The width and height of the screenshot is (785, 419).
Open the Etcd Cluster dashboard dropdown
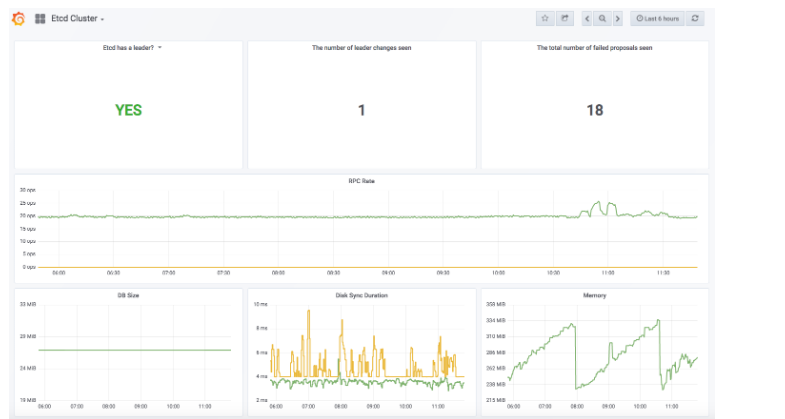coord(78,19)
